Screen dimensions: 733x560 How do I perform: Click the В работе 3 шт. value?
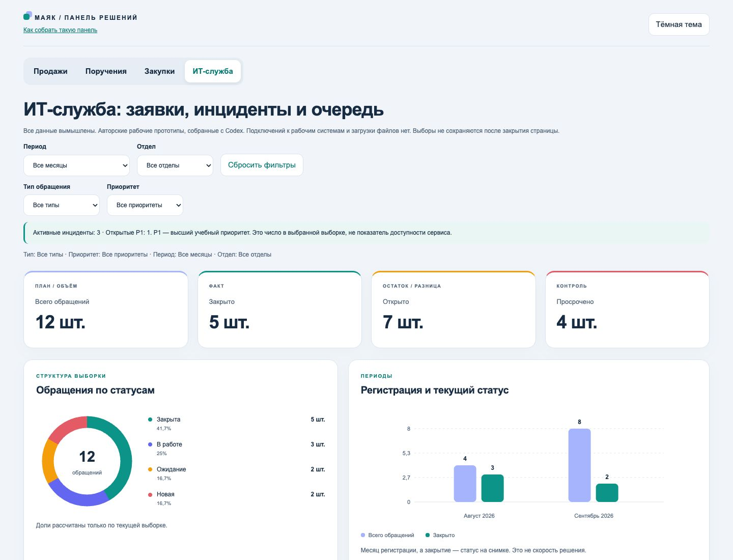pyautogui.click(x=318, y=444)
